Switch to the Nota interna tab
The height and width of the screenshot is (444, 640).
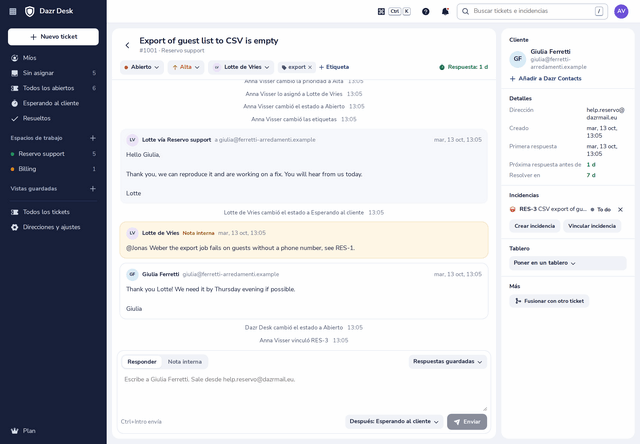click(x=184, y=362)
